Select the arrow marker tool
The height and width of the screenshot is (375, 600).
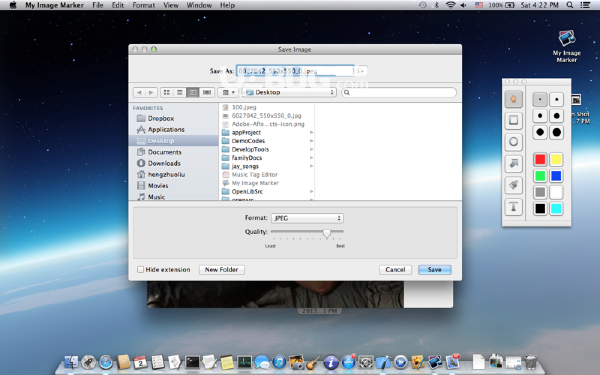513,164
